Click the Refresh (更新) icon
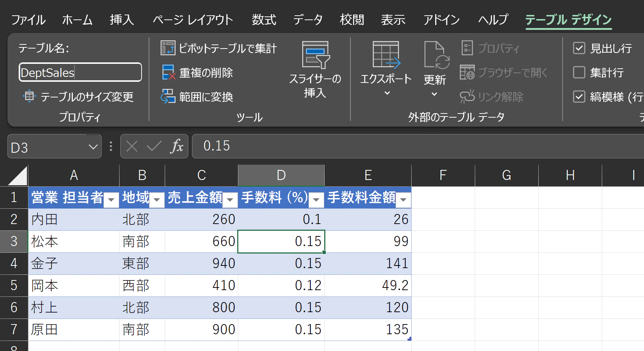This screenshot has width=644, height=351. coord(436,55)
